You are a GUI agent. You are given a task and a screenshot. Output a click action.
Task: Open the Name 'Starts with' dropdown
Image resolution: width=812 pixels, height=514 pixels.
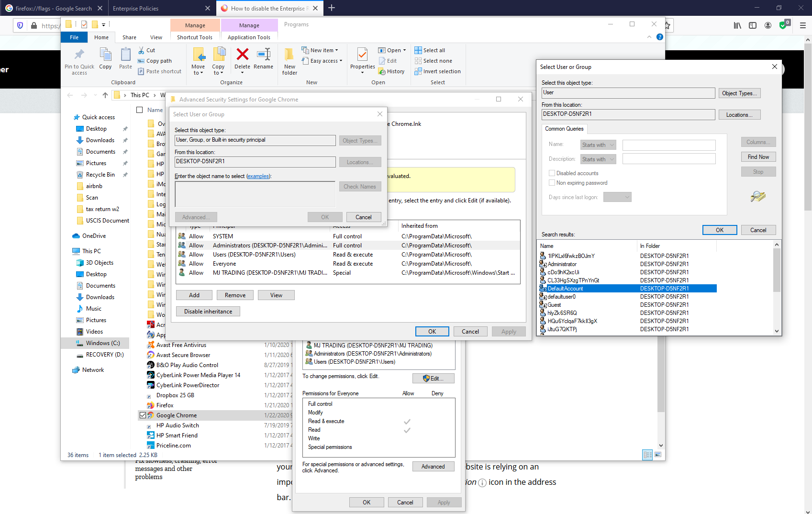pos(598,145)
